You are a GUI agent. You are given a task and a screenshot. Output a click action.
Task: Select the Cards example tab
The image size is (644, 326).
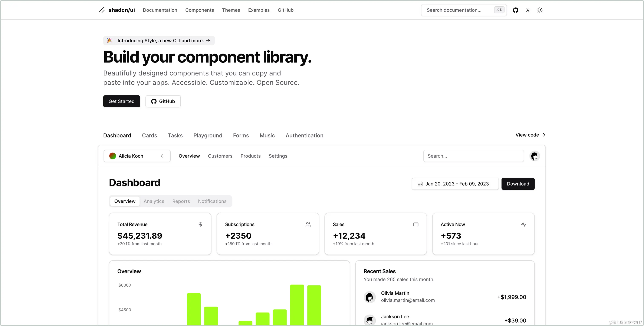(x=149, y=135)
